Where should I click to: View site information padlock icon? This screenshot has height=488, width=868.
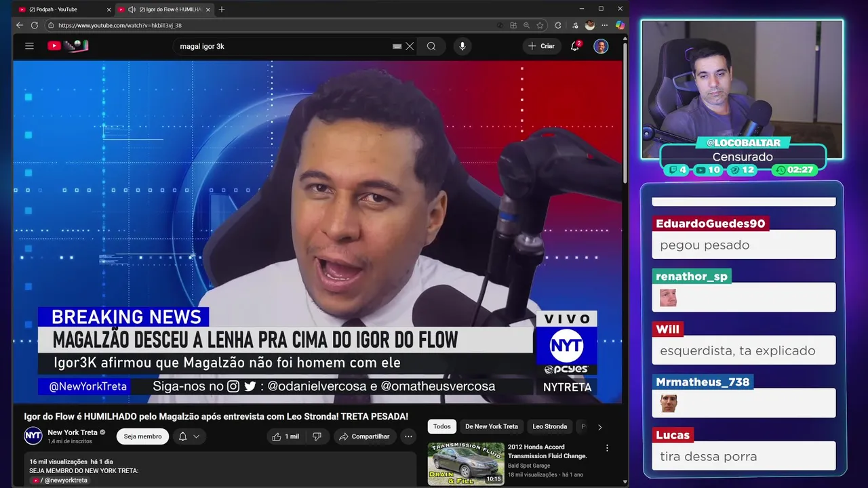[x=51, y=25]
